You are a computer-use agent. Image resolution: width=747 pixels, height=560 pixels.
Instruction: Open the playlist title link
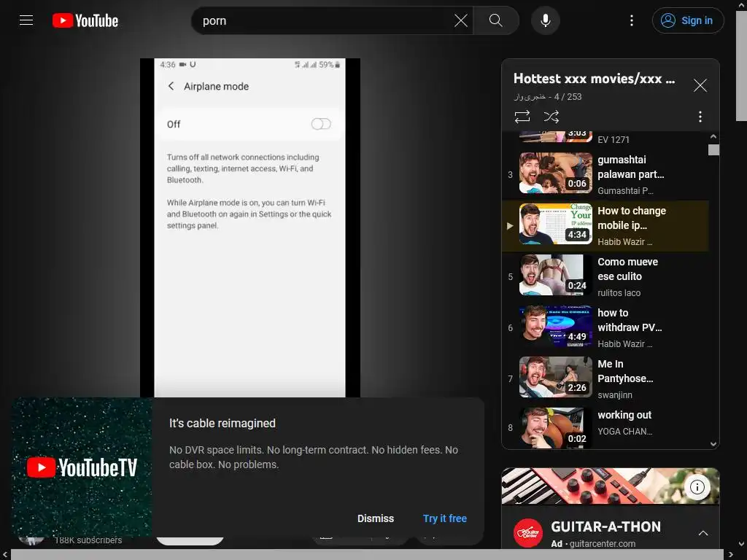pos(594,79)
